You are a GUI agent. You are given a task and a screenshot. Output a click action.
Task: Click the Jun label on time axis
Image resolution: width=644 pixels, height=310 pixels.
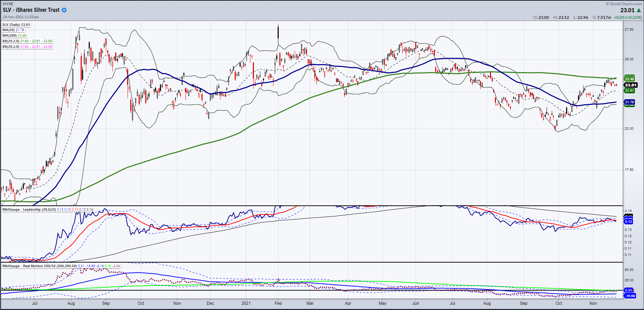tap(416, 303)
